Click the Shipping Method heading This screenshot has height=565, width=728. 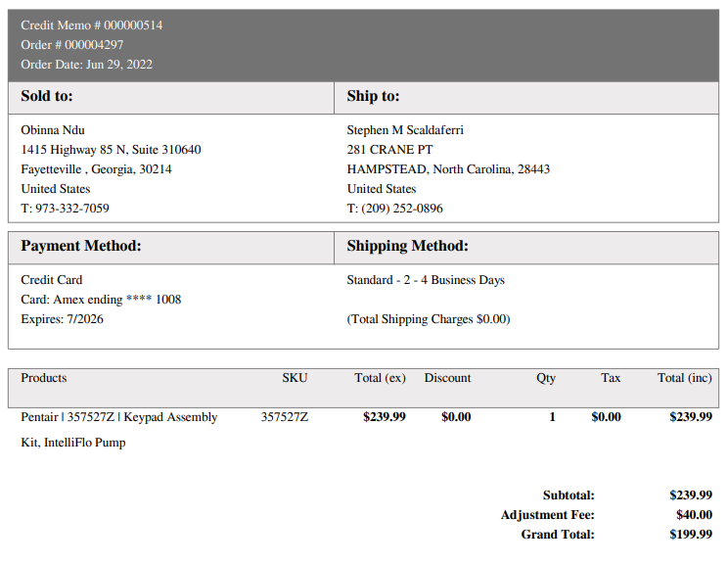tap(408, 246)
